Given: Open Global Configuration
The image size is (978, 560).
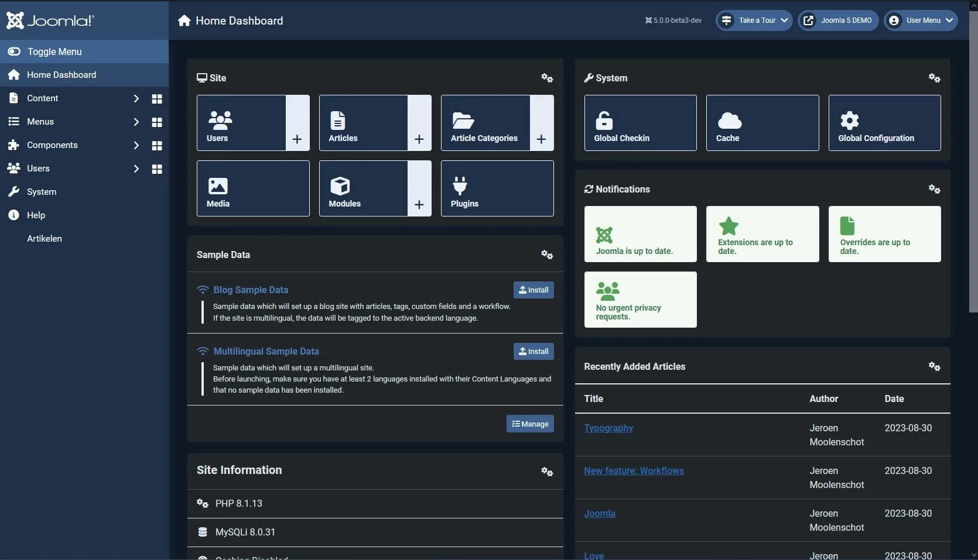Looking at the screenshot, I should pyautogui.click(x=884, y=122).
